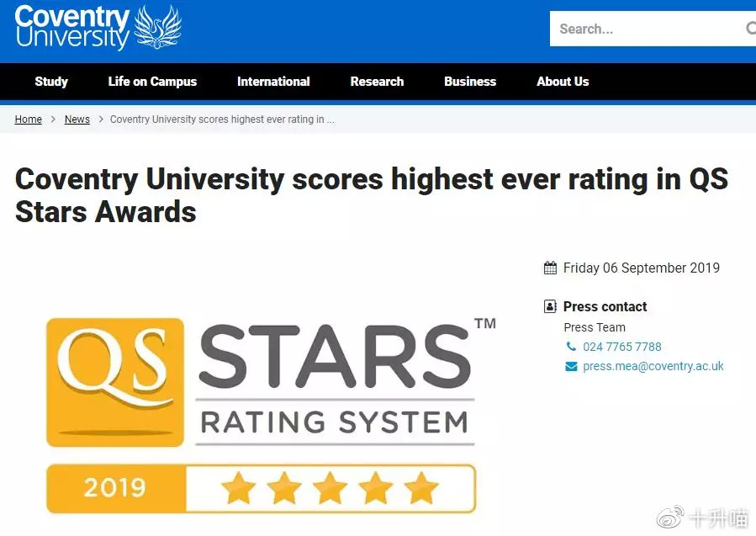
Task: Open the International menu
Action: coord(273,82)
